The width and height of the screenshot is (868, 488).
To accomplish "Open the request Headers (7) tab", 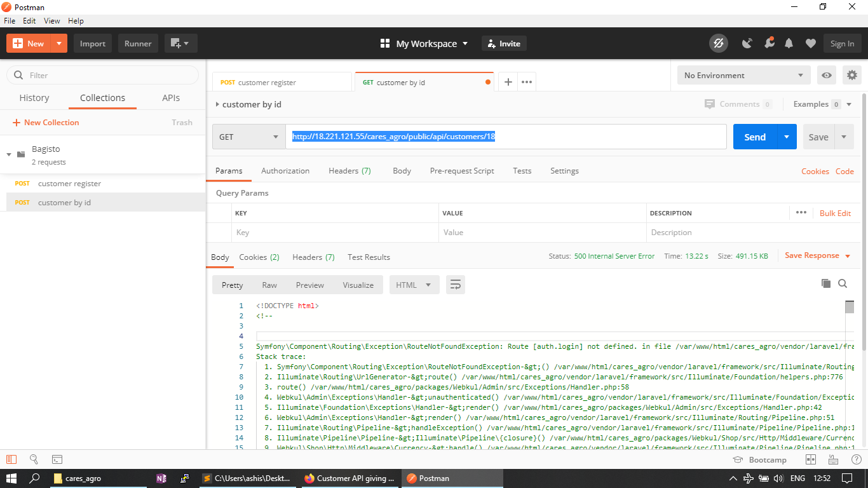I will [349, 171].
